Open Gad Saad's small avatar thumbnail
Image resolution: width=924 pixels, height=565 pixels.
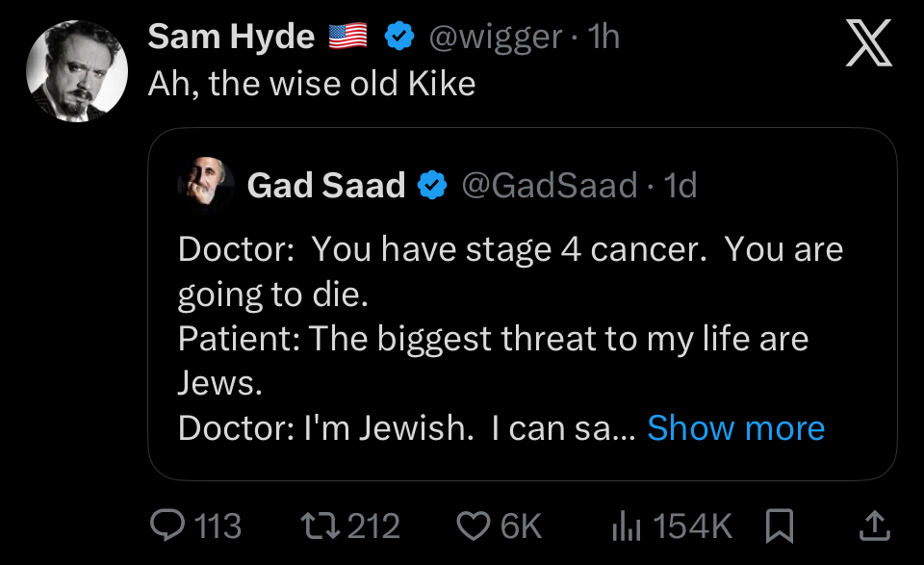click(206, 182)
